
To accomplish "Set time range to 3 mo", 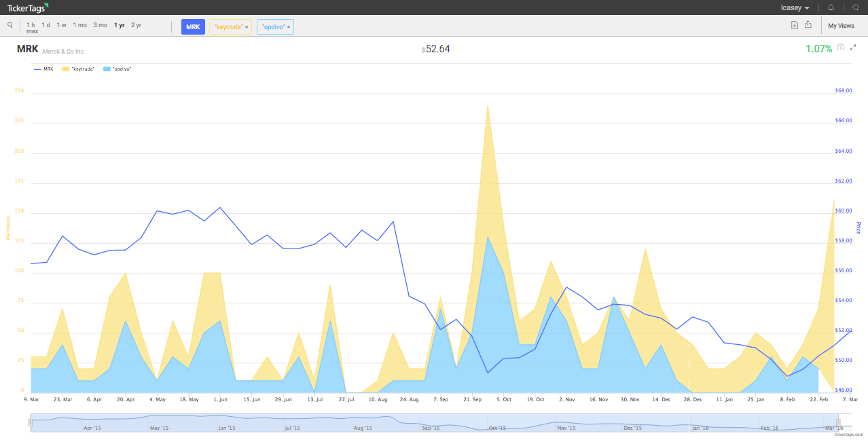I will [101, 25].
